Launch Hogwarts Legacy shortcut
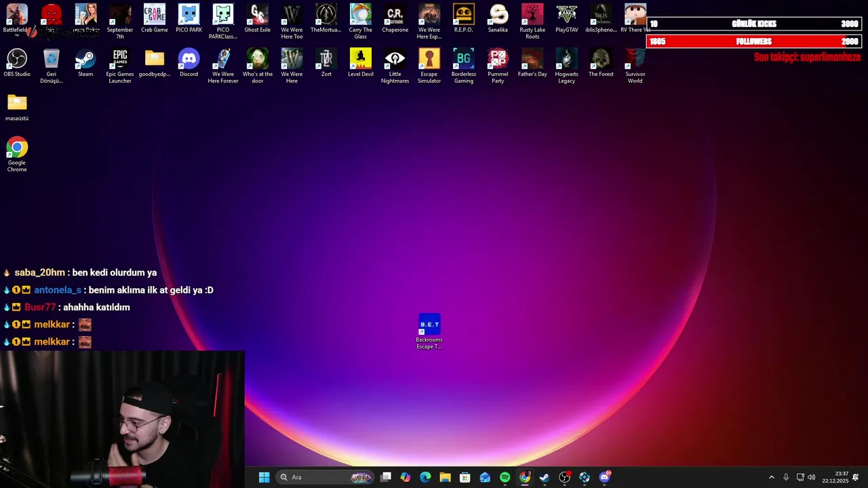Viewport: 868px width, 488px height. point(567,66)
